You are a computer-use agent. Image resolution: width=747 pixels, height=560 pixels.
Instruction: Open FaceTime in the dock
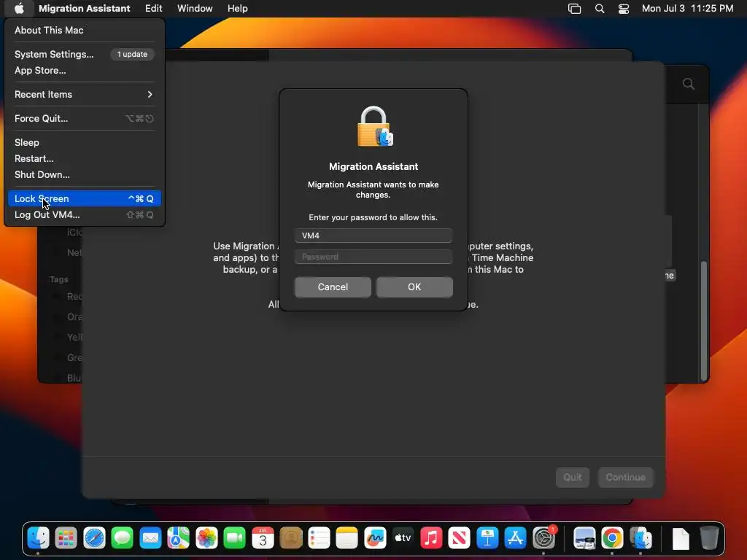234,538
